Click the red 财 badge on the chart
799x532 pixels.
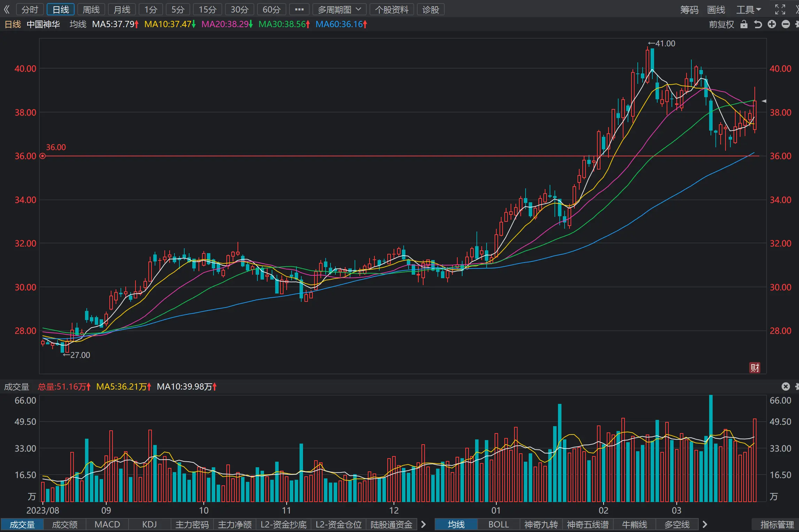pos(755,368)
